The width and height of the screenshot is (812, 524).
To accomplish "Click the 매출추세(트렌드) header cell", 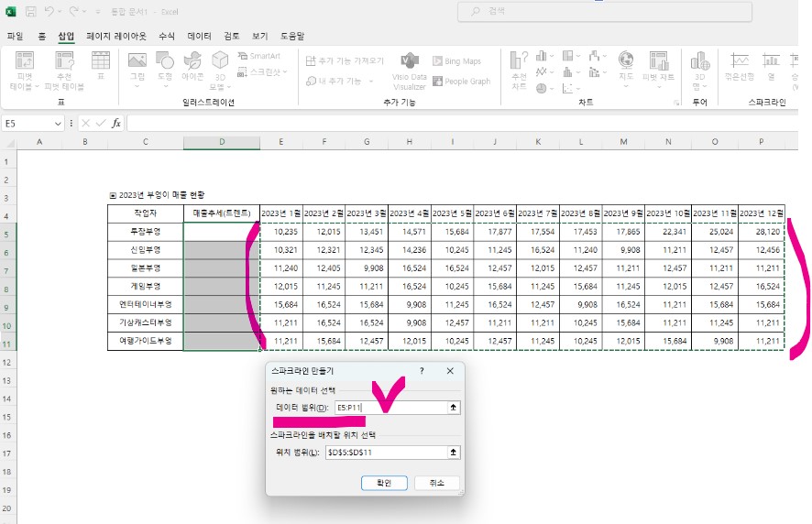I will pos(222,213).
